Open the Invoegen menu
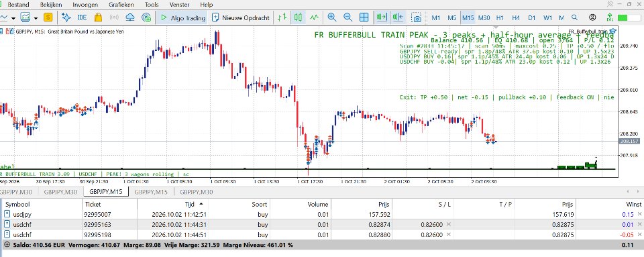This screenshot has height=257, width=644. (x=85, y=5)
